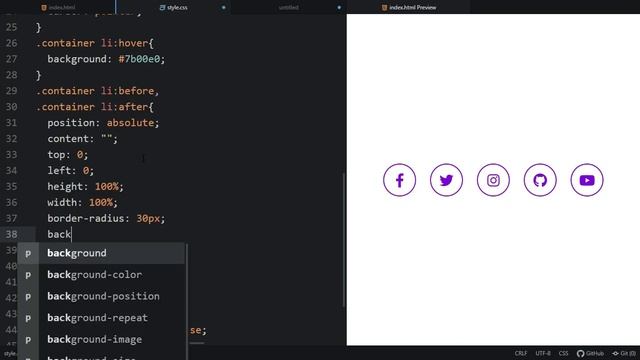The width and height of the screenshot is (640, 360).
Task: Click 'top: 0;' code line
Action: [x=68, y=155]
